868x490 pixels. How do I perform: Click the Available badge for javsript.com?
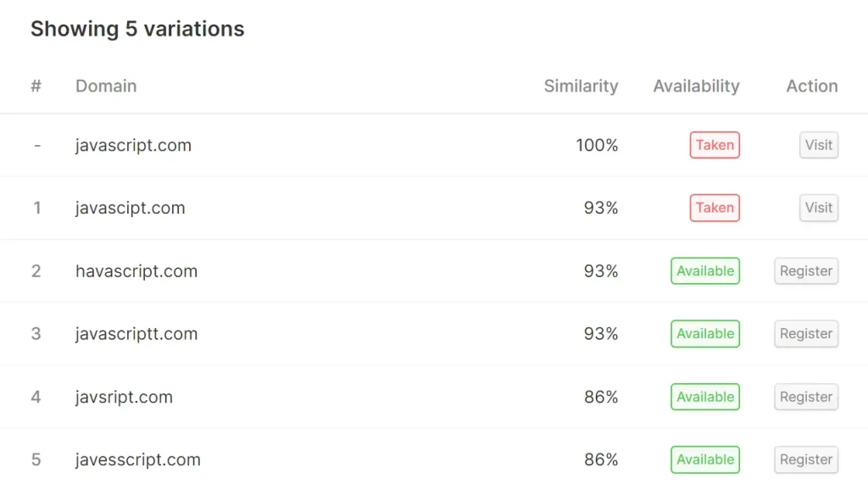704,396
